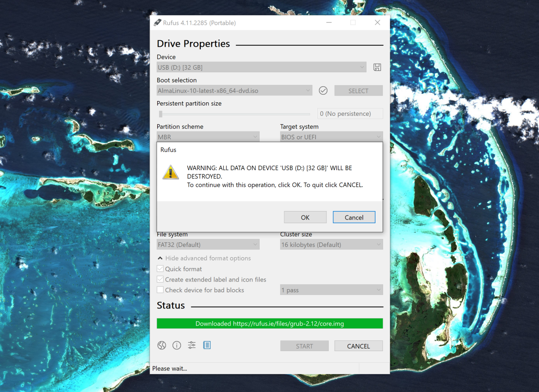Click the green download status bar
Viewport: 539px width, 392px height.
[269, 324]
